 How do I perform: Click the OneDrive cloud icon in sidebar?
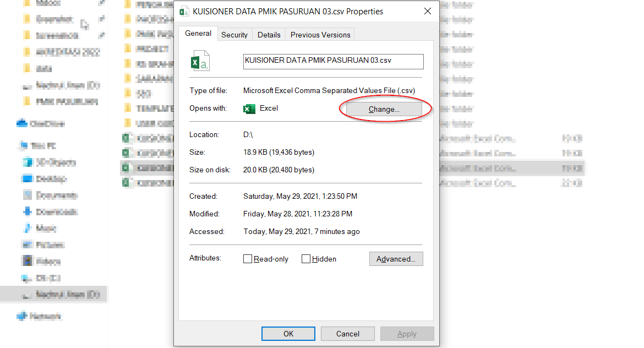[22, 124]
